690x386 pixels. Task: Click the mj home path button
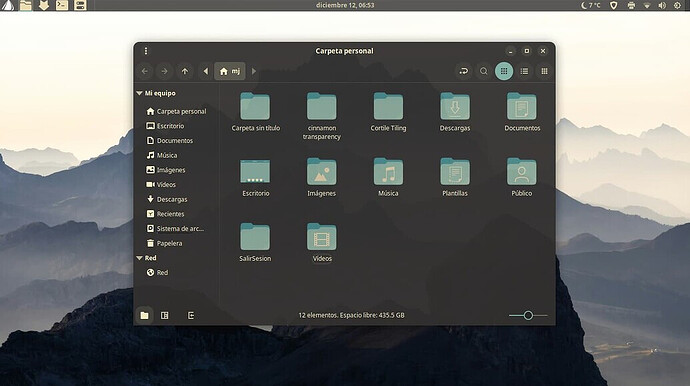coord(230,71)
